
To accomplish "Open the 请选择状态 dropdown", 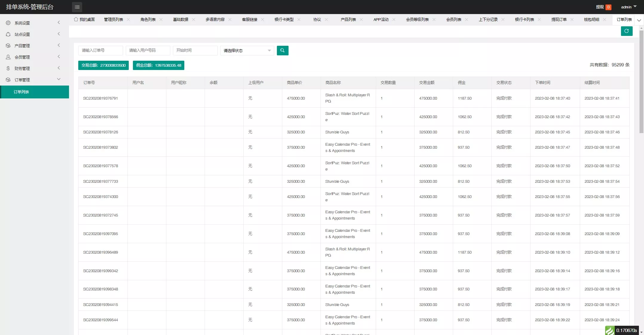I will (247, 51).
